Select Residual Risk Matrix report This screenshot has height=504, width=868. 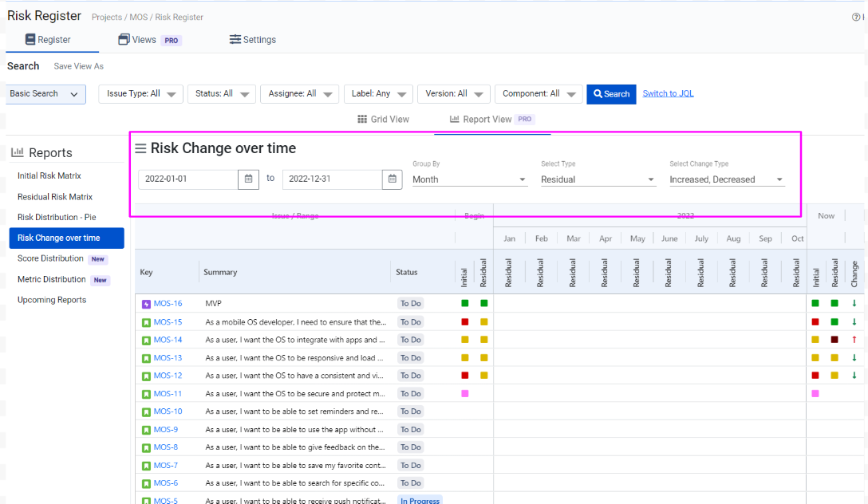55,197
